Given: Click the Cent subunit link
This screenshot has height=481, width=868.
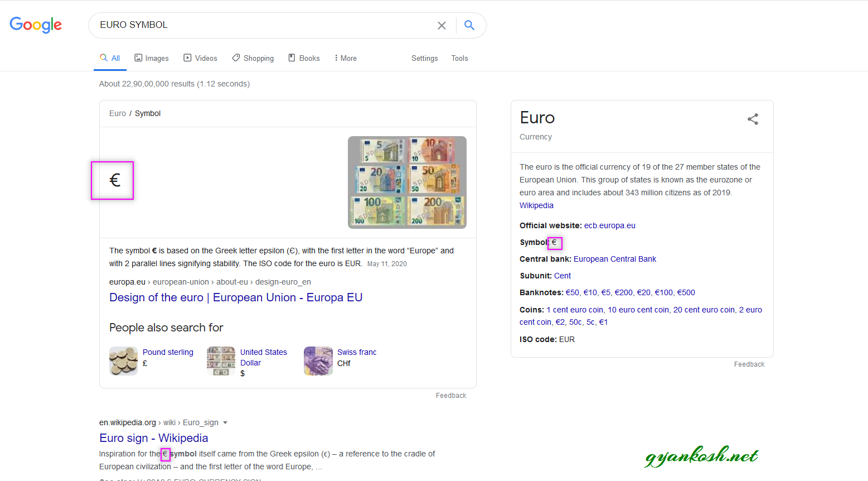Looking at the screenshot, I should [x=562, y=276].
